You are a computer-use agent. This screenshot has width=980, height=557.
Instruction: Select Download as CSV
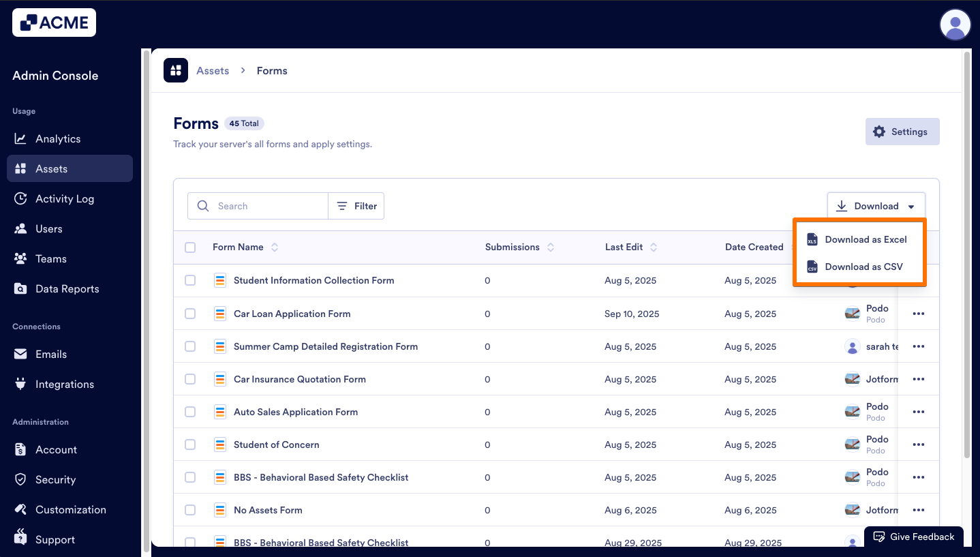(x=863, y=267)
